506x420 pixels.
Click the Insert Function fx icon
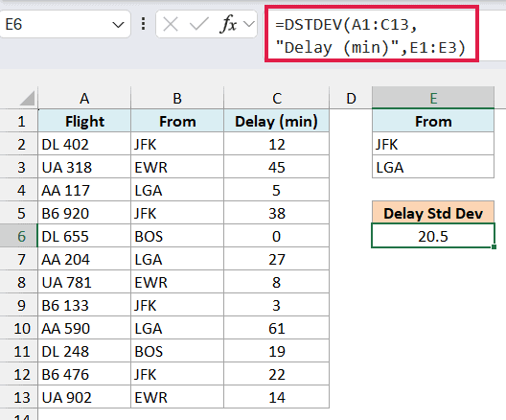[x=228, y=24]
